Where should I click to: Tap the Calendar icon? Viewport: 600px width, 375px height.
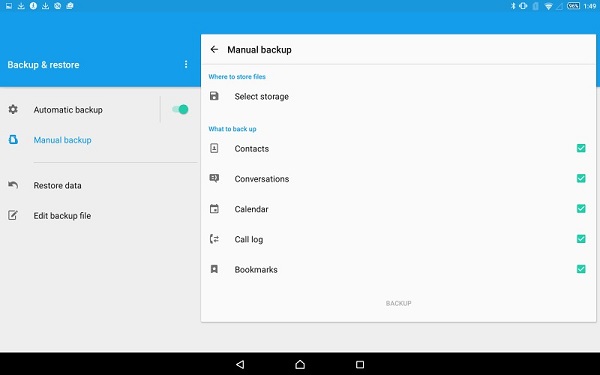coord(214,209)
